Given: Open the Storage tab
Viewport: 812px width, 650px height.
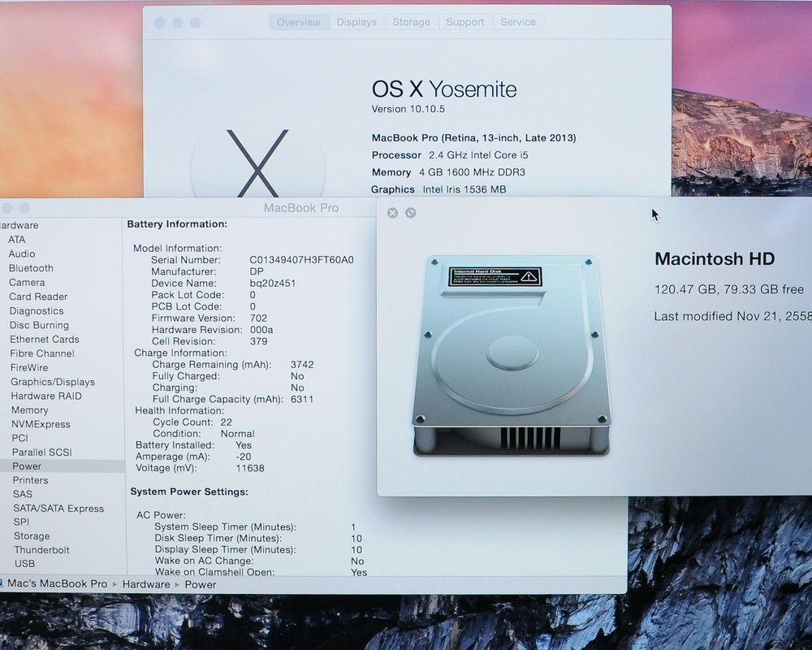Looking at the screenshot, I should [411, 22].
